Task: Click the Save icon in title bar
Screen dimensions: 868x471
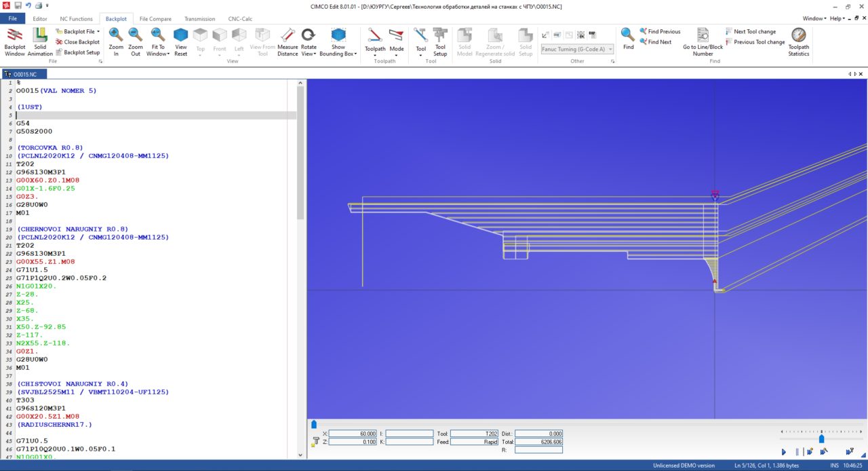Action: point(18,6)
